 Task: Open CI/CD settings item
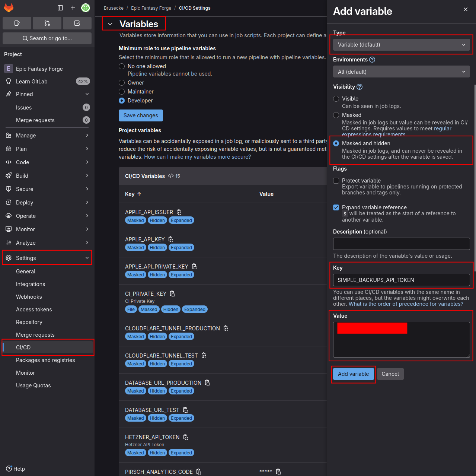click(47, 348)
